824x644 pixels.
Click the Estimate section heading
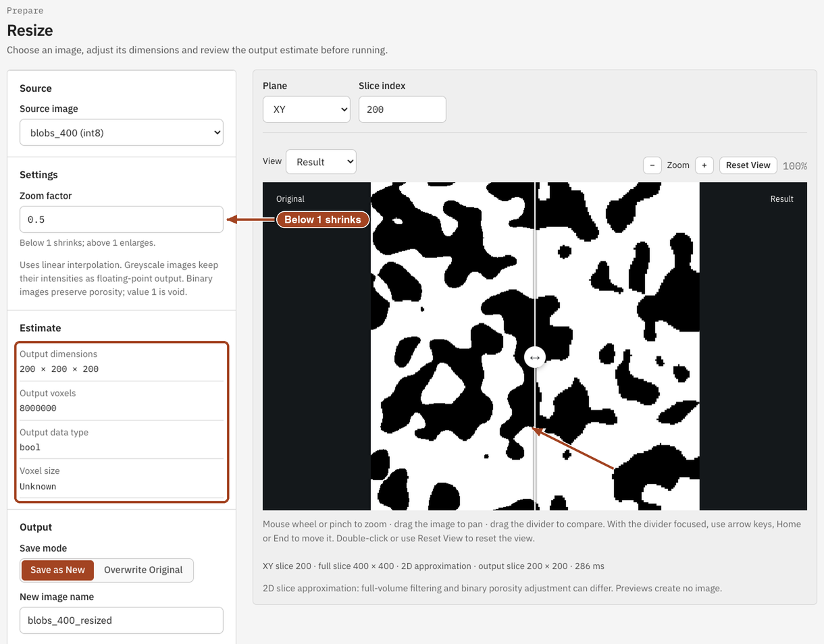pos(41,328)
